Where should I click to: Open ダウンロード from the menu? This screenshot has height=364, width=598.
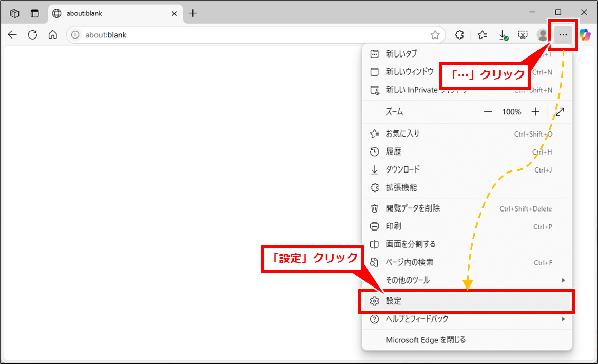(x=467, y=169)
